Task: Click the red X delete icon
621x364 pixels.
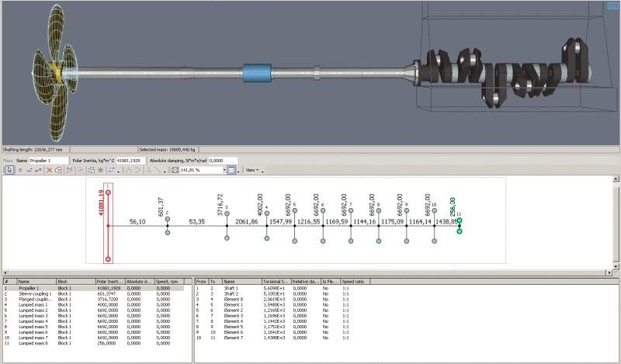Action: [x=49, y=169]
